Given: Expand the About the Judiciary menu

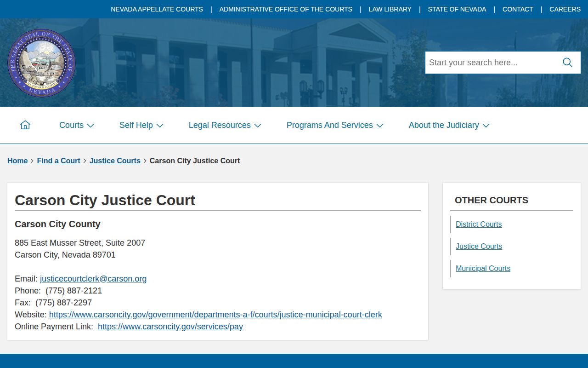Looking at the screenshot, I should (449, 125).
